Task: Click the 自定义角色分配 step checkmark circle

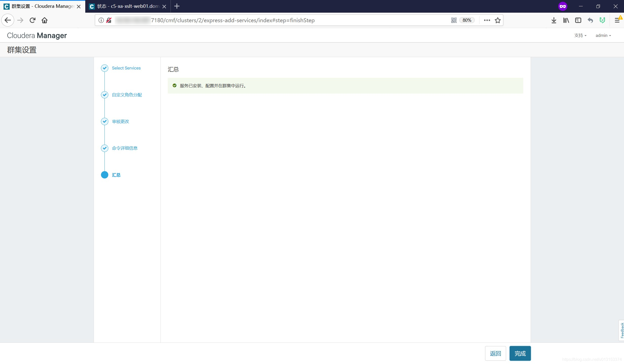Action: click(105, 95)
